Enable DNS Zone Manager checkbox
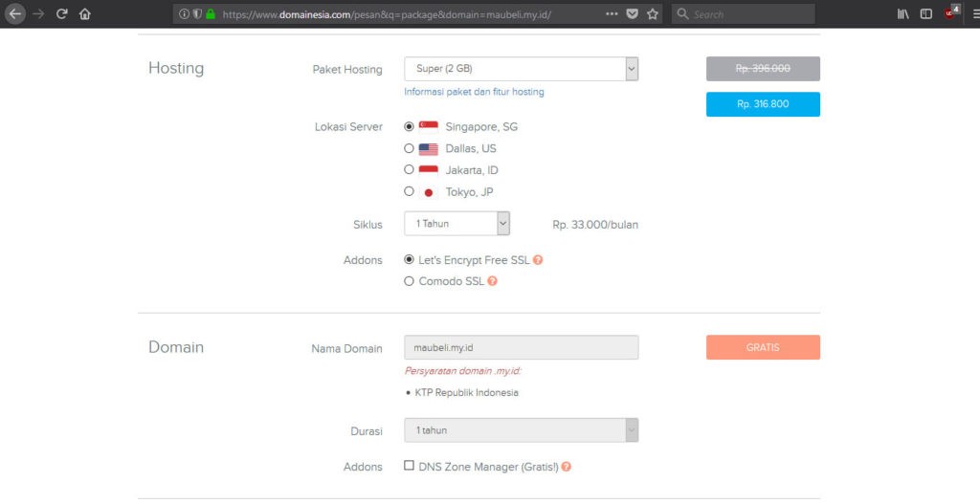This screenshot has width=980, height=504. pyautogui.click(x=409, y=466)
